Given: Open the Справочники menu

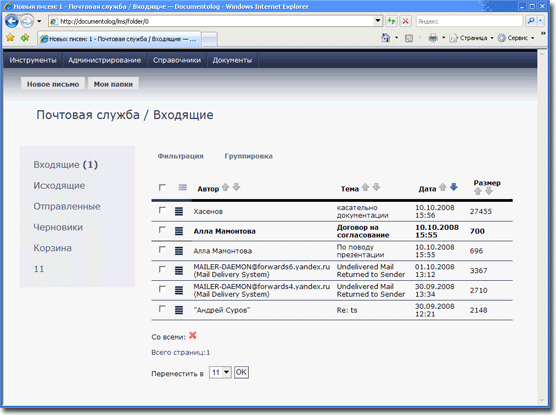Looking at the screenshot, I should [x=177, y=60].
